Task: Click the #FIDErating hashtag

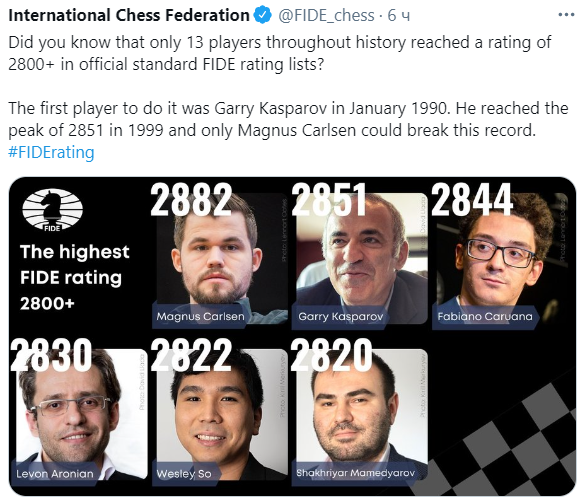Action: pos(51,152)
